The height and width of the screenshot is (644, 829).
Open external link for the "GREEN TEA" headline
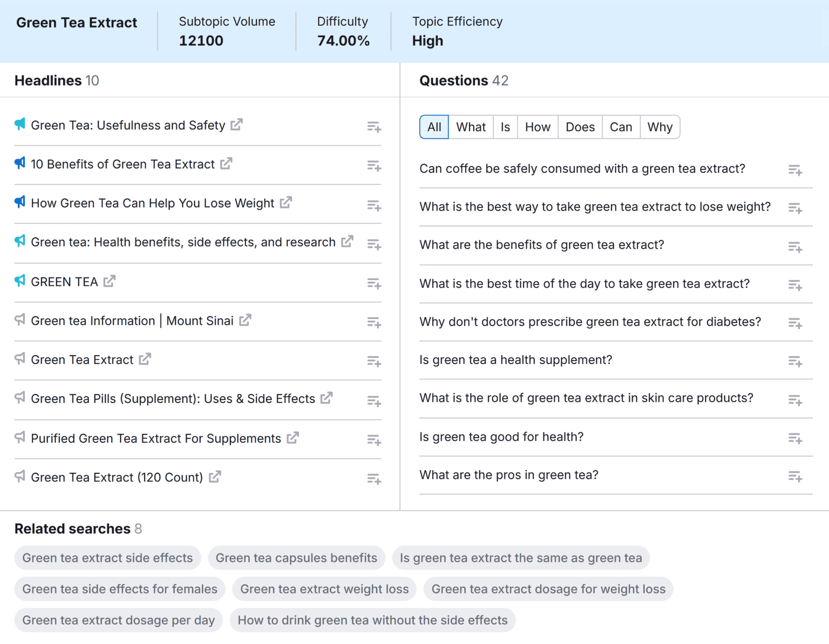(x=110, y=281)
